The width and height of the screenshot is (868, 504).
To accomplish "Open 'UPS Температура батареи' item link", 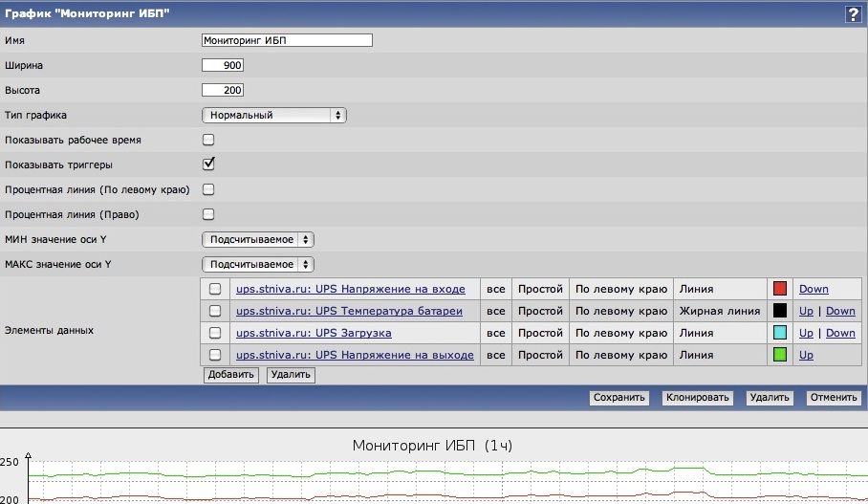I will (x=349, y=311).
